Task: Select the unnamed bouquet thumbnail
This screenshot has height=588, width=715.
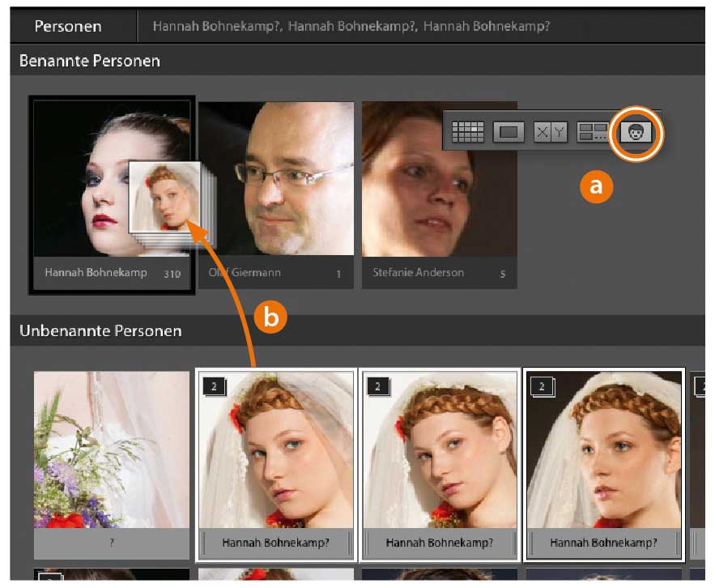Action: pyautogui.click(x=112, y=450)
